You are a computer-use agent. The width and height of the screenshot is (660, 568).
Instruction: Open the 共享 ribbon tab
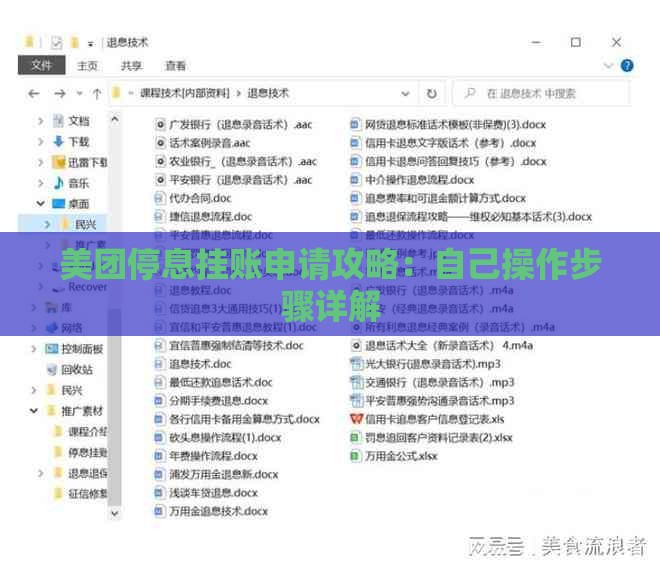pos(131,66)
